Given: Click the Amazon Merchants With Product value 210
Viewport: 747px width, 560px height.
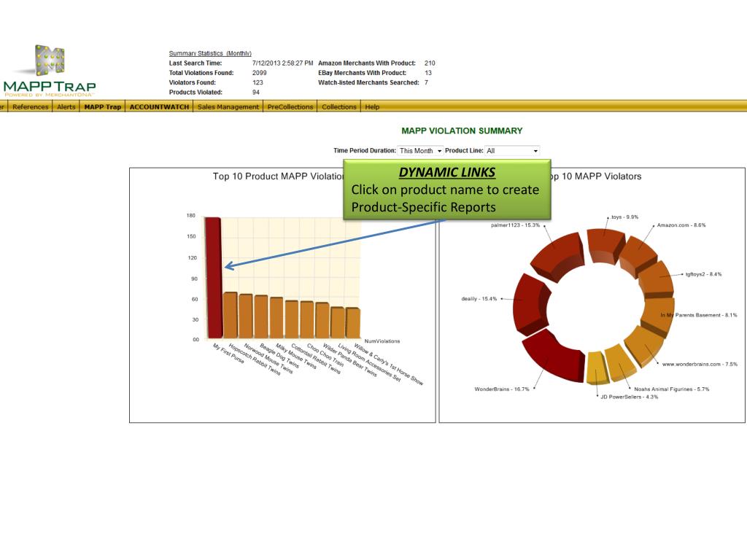Looking at the screenshot, I should pyautogui.click(x=430, y=63).
